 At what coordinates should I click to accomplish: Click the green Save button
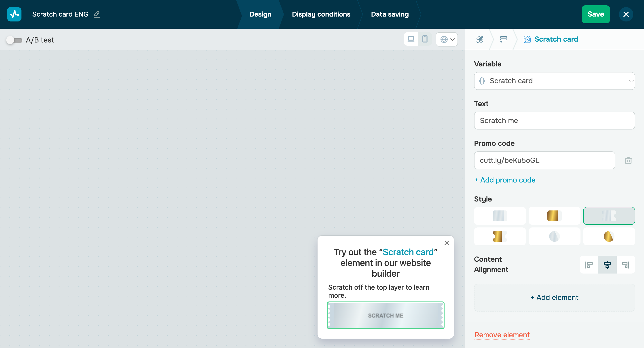(595, 14)
